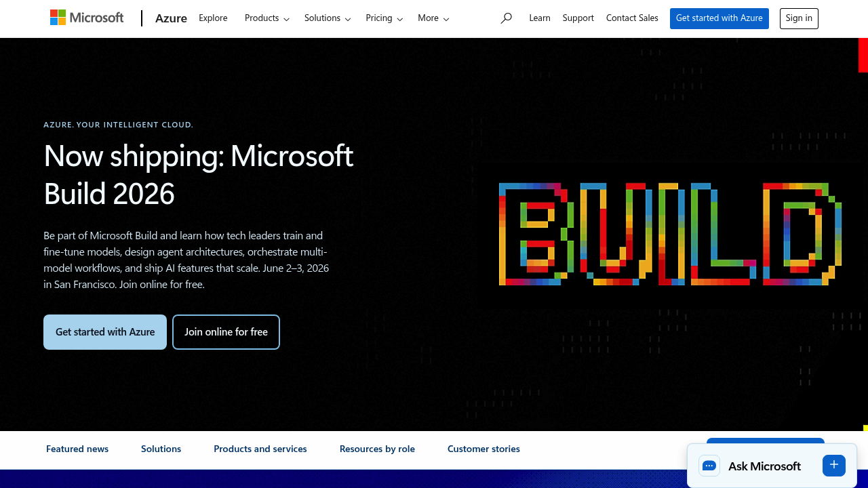Screen dimensions: 868x488
Task: Select Resources by role tab
Action: point(377,449)
